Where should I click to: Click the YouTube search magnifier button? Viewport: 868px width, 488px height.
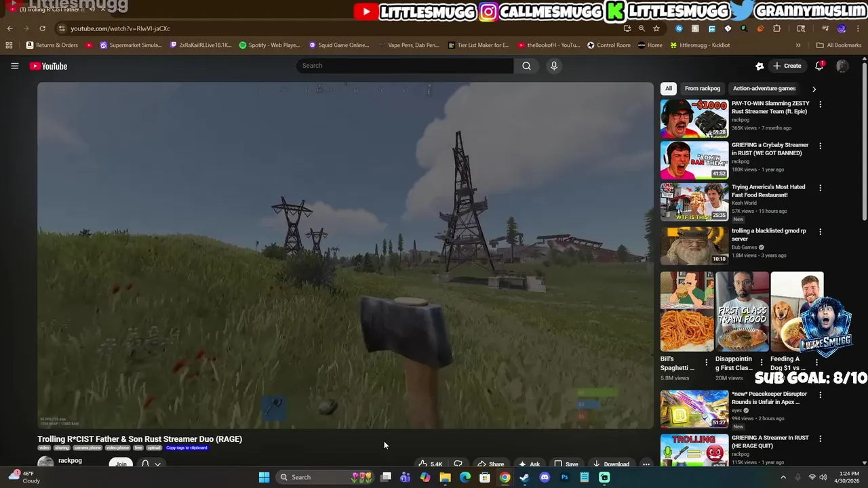(x=526, y=66)
